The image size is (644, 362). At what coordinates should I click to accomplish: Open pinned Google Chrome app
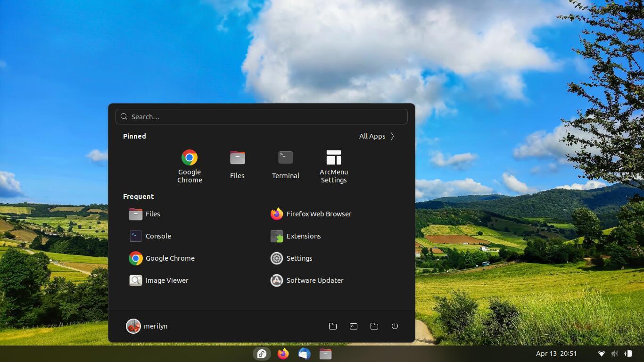[x=190, y=166]
